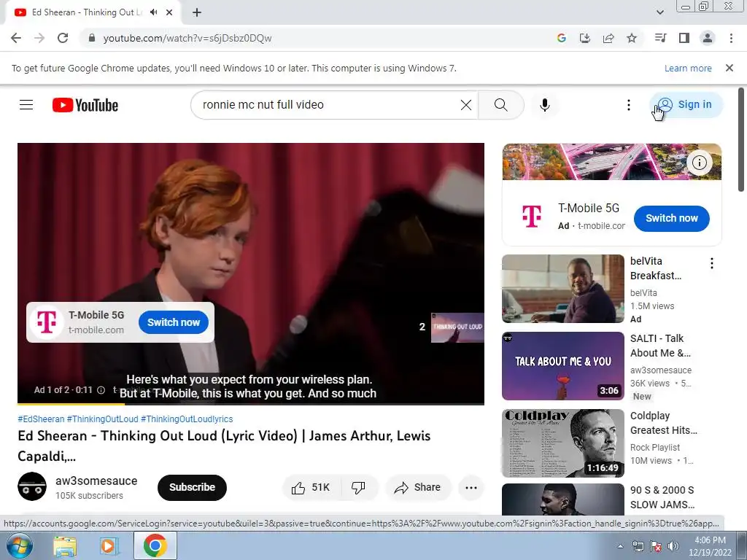
Task: Open the media controls icon
Action: click(660, 38)
